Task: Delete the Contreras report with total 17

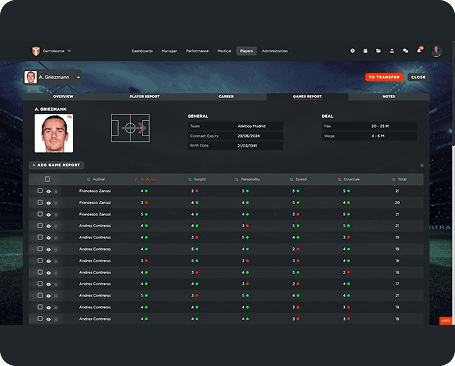Action: (56, 284)
